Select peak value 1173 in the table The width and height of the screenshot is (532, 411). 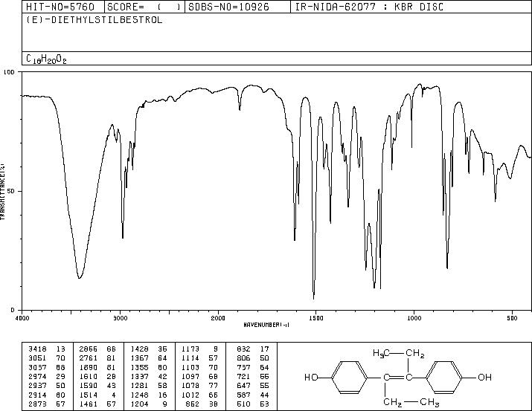point(190,349)
